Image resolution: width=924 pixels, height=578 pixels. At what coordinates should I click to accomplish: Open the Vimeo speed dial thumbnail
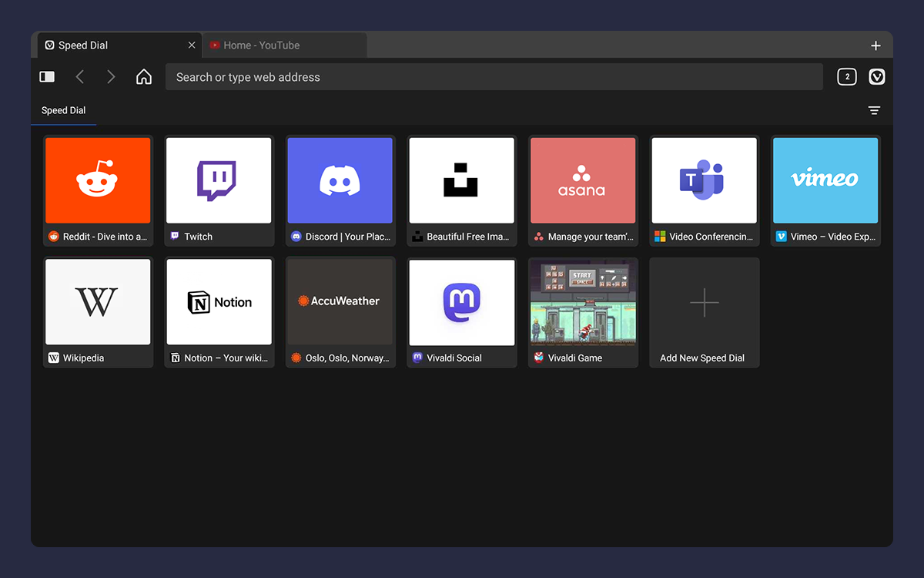tap(825, 180)
